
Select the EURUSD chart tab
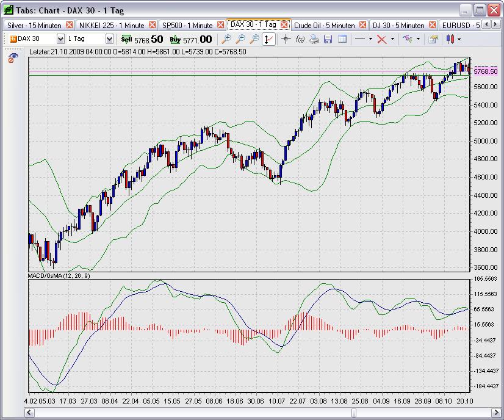(460, 25)
